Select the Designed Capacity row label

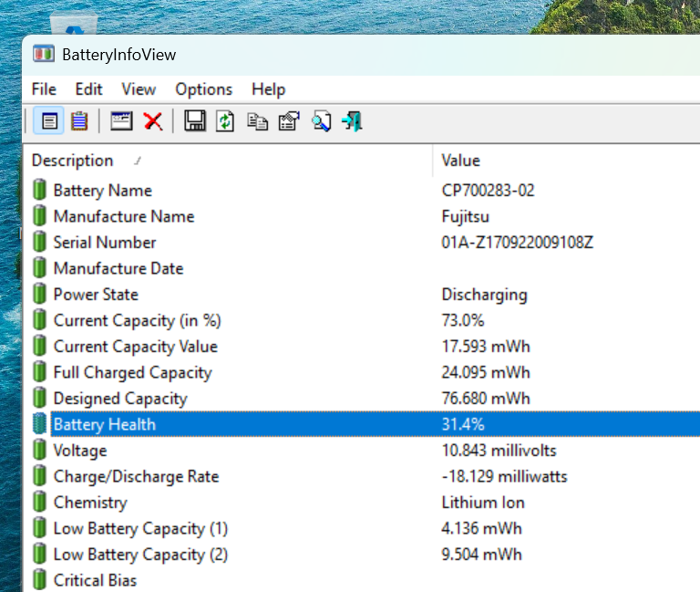click(x=120, y=398)
